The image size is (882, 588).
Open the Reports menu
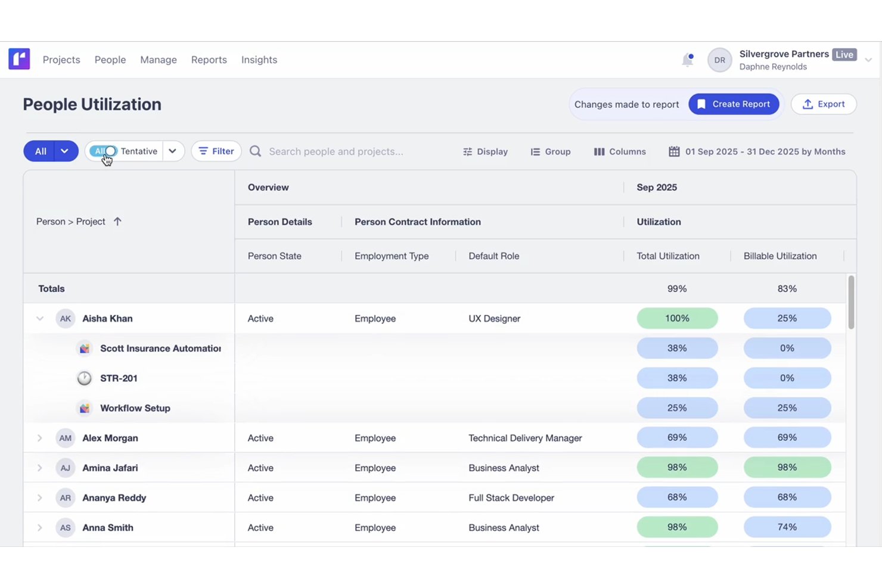pos(209,60)
